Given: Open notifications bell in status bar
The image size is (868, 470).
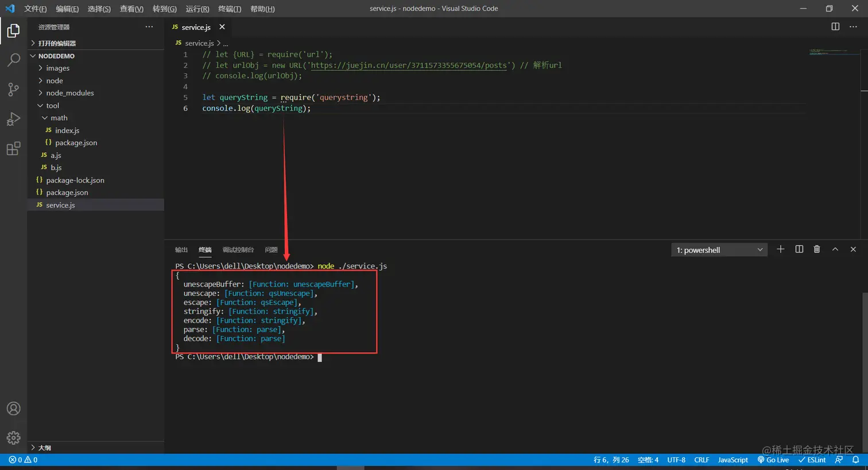Looking at the screenshot, I should click(x=855, y=460).
